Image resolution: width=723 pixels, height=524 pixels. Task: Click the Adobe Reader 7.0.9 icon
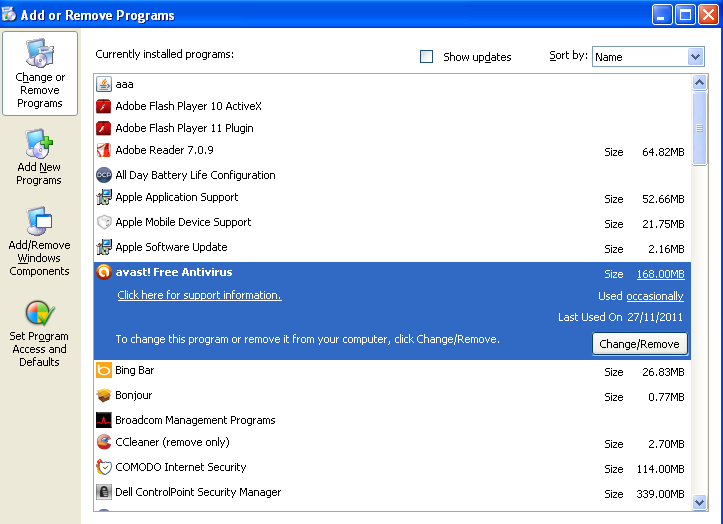(104, 150)
